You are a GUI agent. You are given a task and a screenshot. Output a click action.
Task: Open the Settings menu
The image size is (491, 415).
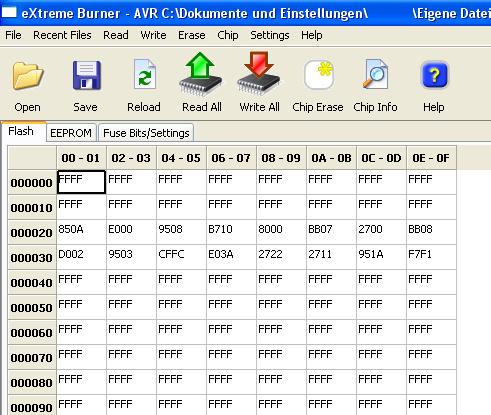[270, 35]
